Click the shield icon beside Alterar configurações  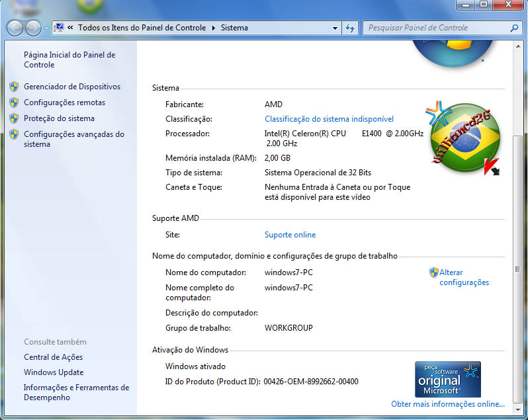(434, 273)
